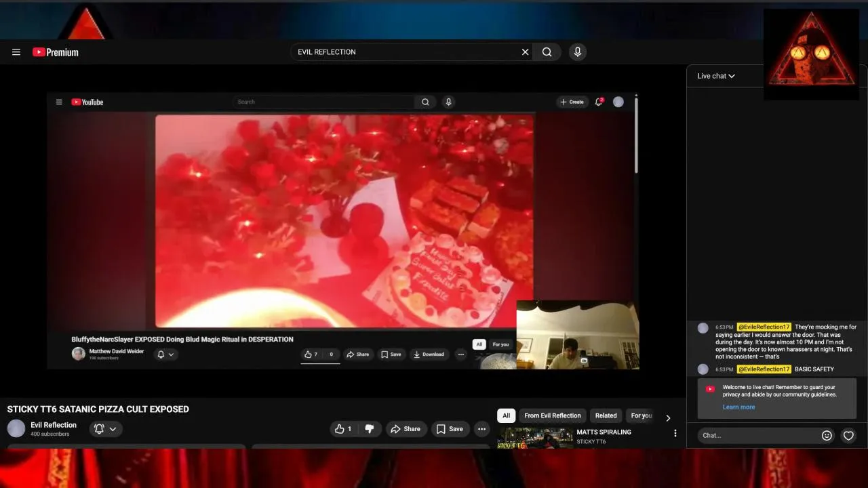This screenshot has width=868, height=488.
Task: Go to YouTube Premium home logo
Action: pyautogui.click(x=56, y=52)
